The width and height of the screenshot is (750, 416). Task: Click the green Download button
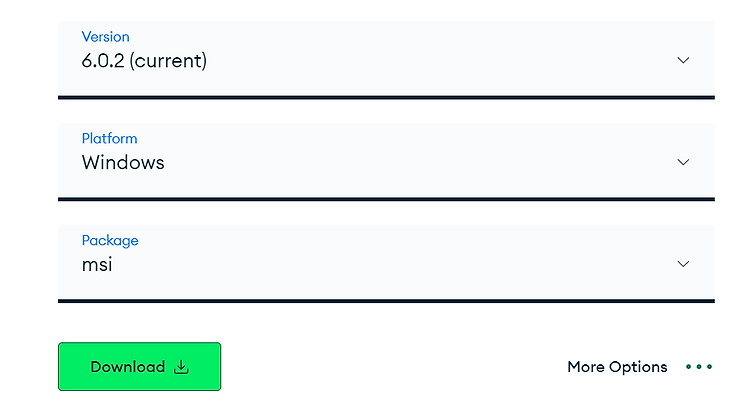(140, 367)
